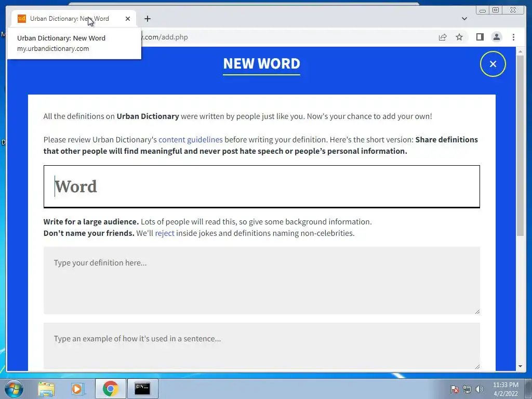Click the share page icon in the address bar
The height and width of the screenshot is (399, 532).
[x=443, y=37]
